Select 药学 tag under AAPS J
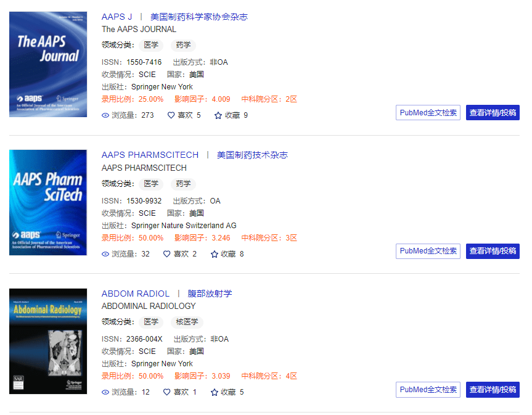Screen dimensions: 532x415 tap(183, 45)
